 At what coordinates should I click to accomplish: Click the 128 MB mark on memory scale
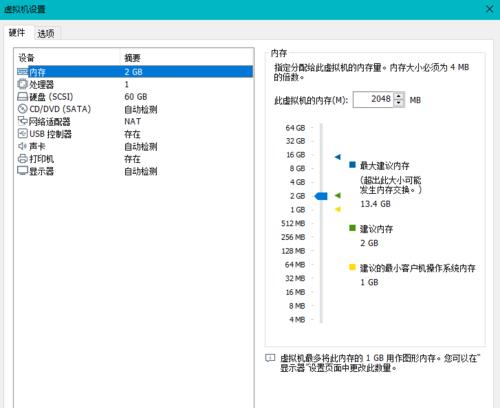[293, 251]
